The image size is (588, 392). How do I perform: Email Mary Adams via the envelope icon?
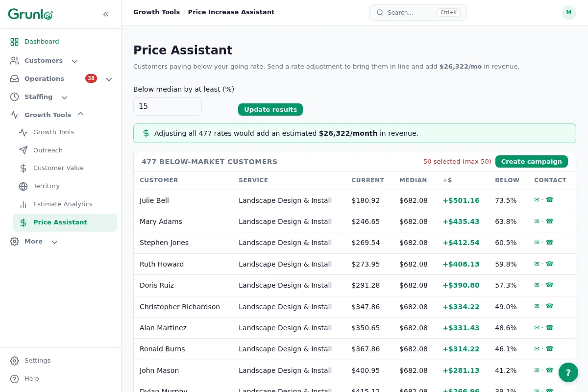click(x=537, y=221)
